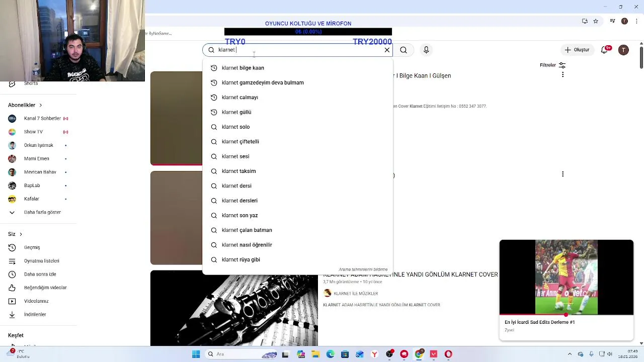Open Mami Emen channel
Screen dimensions: 644x362
click(x=38, y=159)
